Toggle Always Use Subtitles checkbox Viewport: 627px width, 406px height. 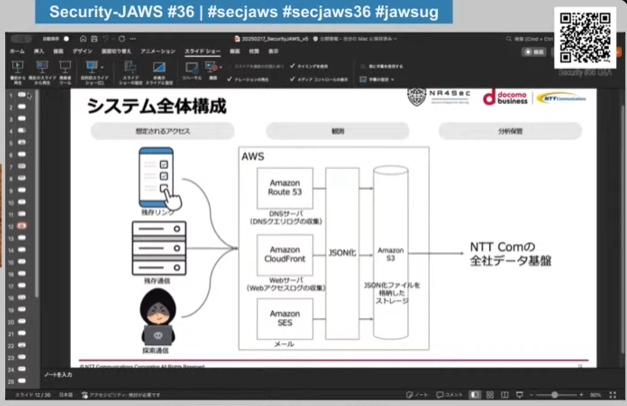[x=363, y=66]
